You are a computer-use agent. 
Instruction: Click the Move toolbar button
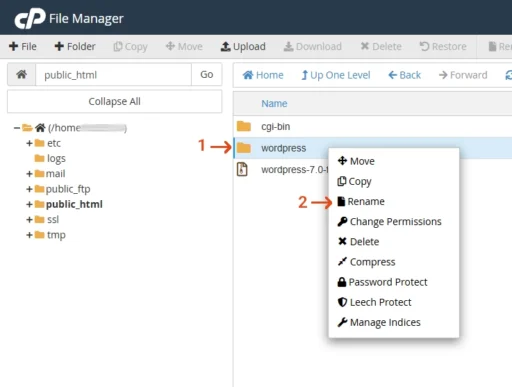[x=184, y=46]
